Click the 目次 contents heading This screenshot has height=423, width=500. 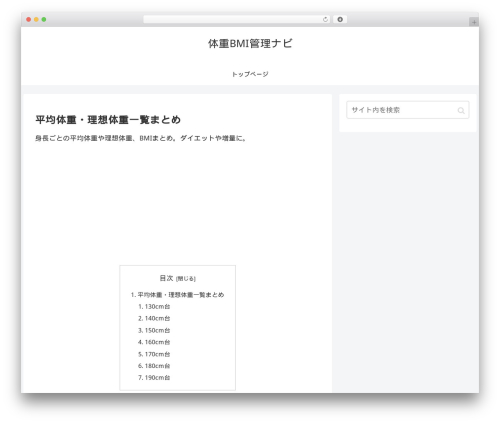click(x=166, y=278)
